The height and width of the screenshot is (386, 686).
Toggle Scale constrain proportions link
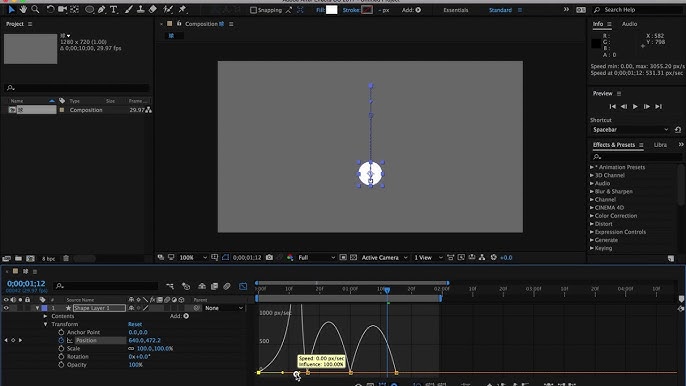point(131,348)
